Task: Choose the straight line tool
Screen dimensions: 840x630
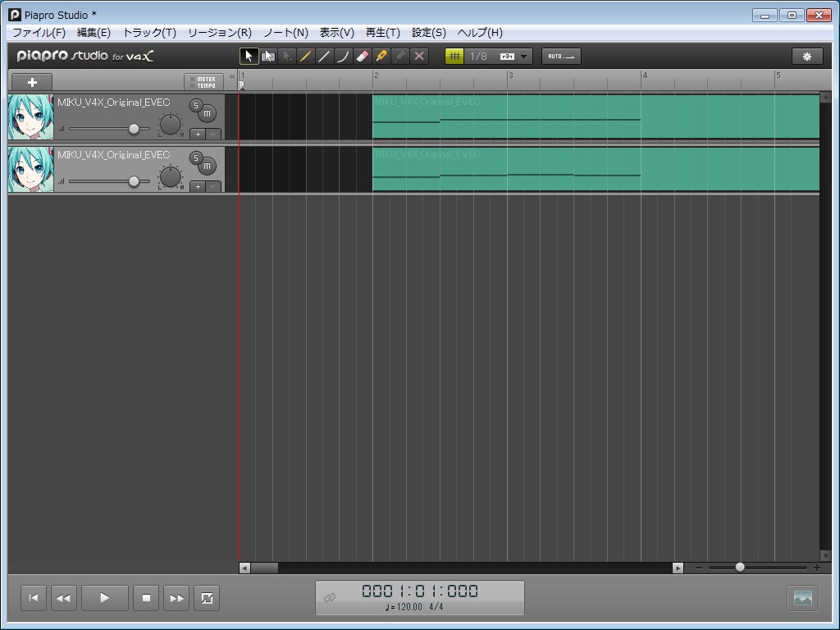Action: (x=324, y=57)
